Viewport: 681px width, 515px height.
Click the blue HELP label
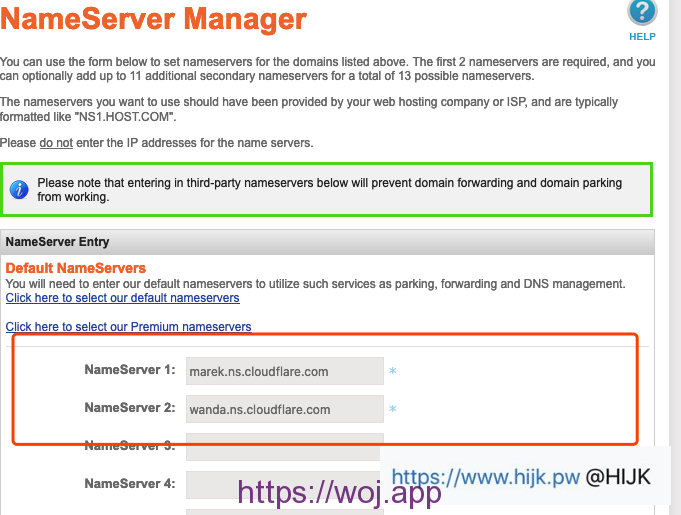point(642,37)
